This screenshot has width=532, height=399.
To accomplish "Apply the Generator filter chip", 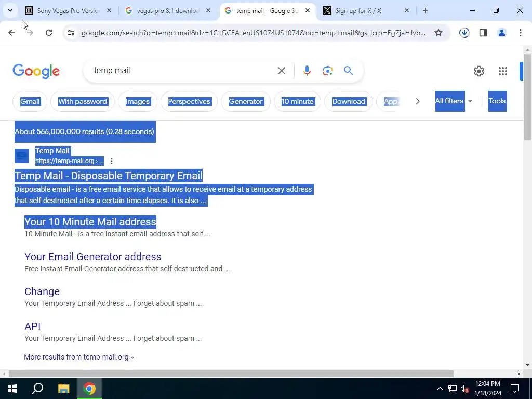I will click(246, 101).
